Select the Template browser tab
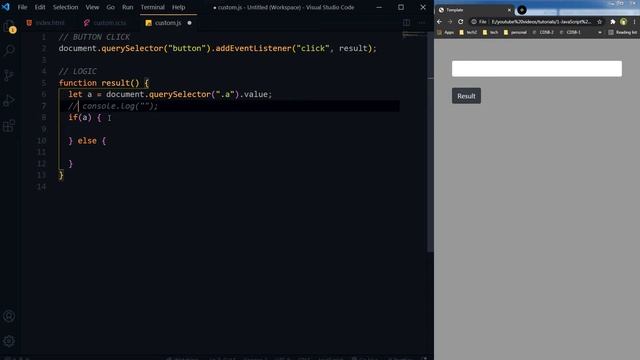 pyautogui.click(x=473, y=10)
